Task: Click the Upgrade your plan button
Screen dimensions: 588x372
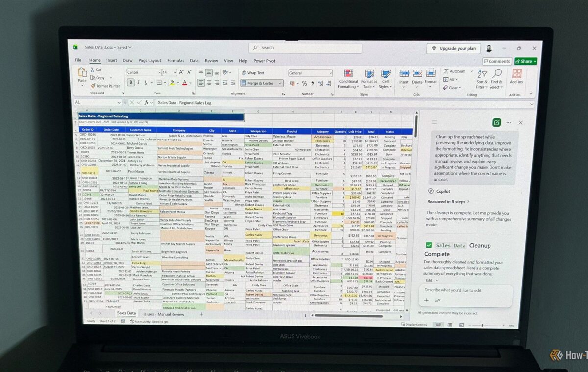Action: (453, 48)
